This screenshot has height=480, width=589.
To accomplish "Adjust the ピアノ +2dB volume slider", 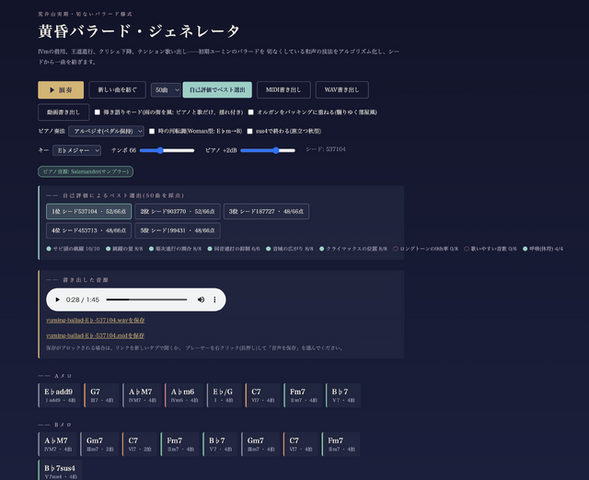I will (x=267, y=150).
